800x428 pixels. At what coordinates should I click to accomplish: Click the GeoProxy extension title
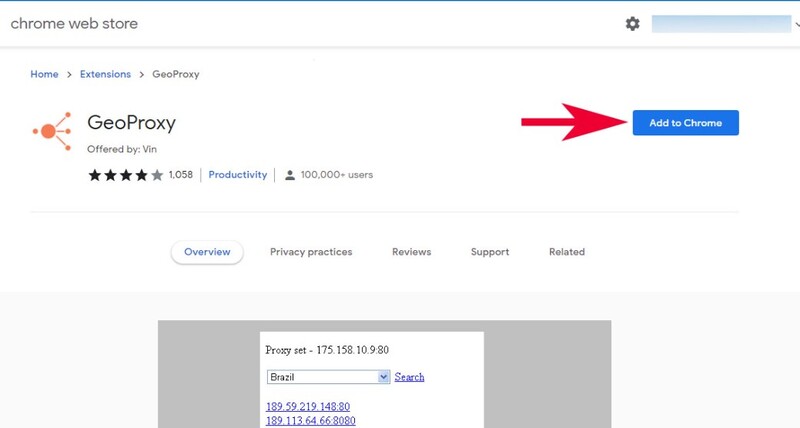(x=132, y=123)
